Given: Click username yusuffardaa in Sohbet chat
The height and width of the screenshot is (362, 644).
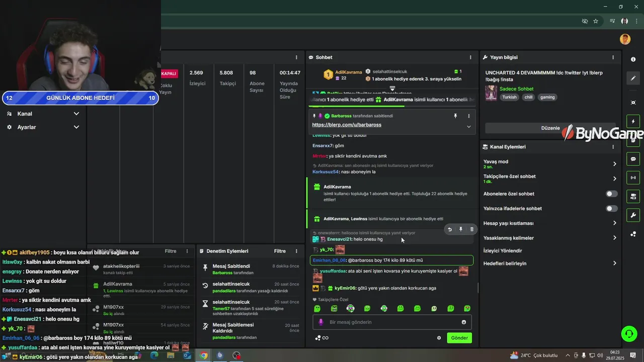Looking at the screenshot, I should 333,271.
